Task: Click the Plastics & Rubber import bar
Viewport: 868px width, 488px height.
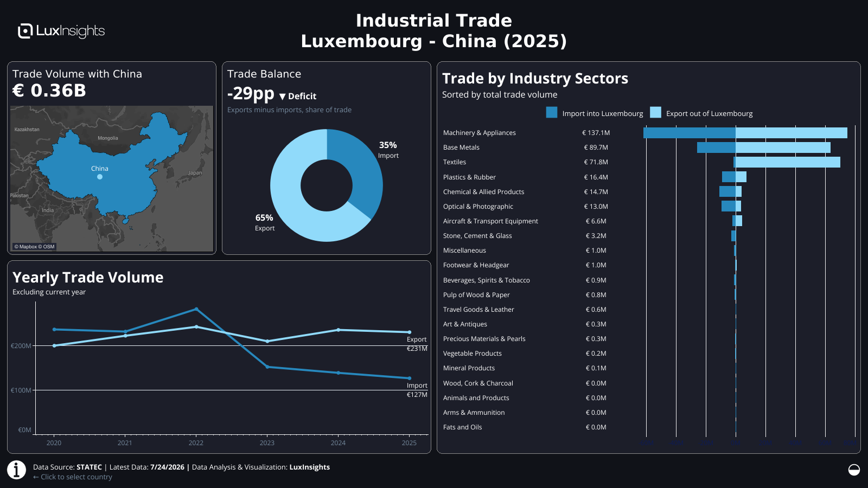Action: pos(729,177)
